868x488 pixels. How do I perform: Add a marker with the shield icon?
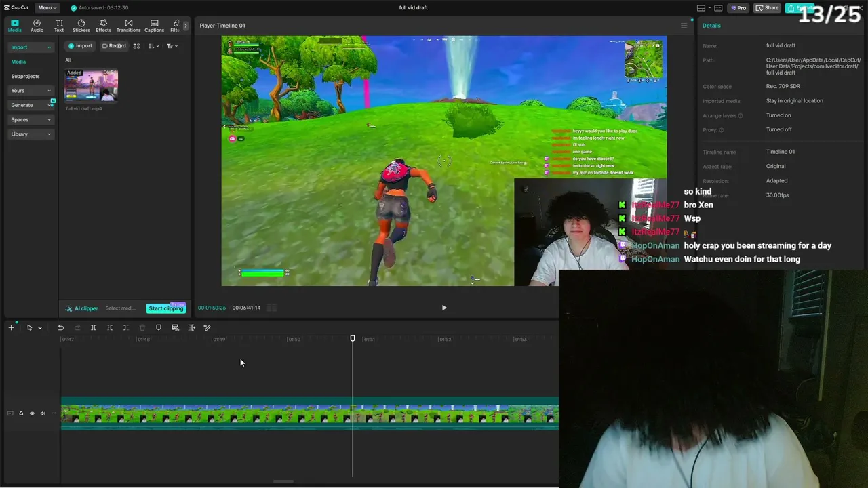pos(159,327)
